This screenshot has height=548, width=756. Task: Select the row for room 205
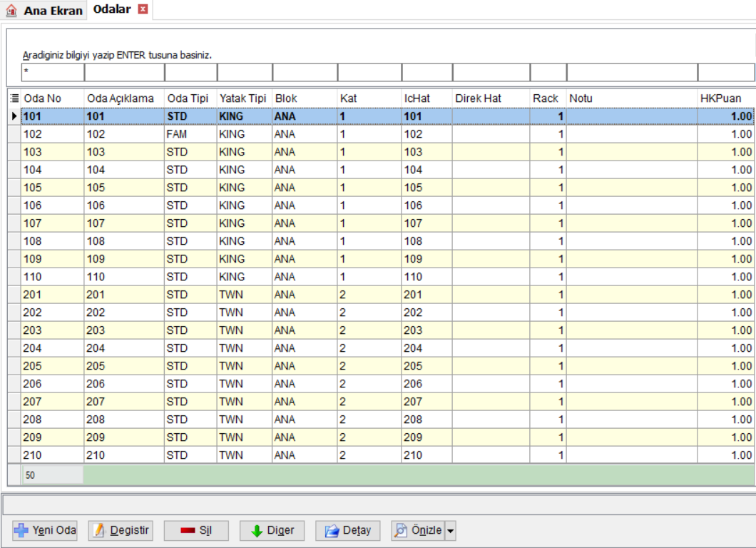point(388,366)
